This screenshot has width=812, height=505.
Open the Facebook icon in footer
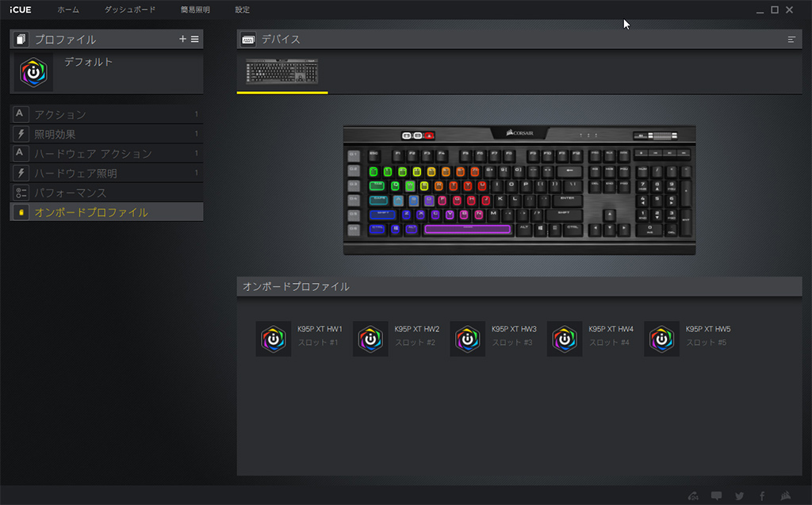[762, 495]
